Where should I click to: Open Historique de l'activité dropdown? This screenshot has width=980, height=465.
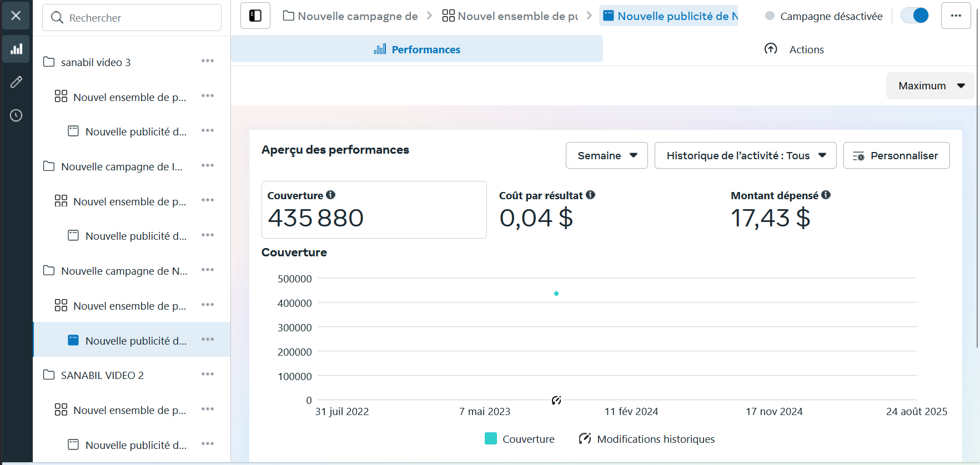(x=745, y=155)
